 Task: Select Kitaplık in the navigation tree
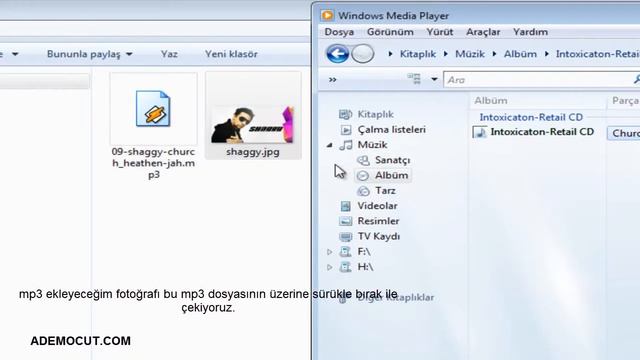[x=376, y=114]
